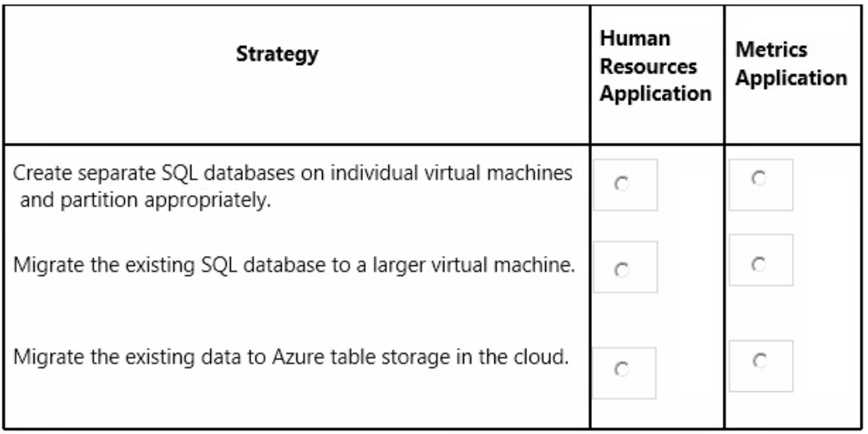Click the 'Migrate the existing SQL database' strategy text
The width and height of the screenshot is (868, 434).
[294, 265]
